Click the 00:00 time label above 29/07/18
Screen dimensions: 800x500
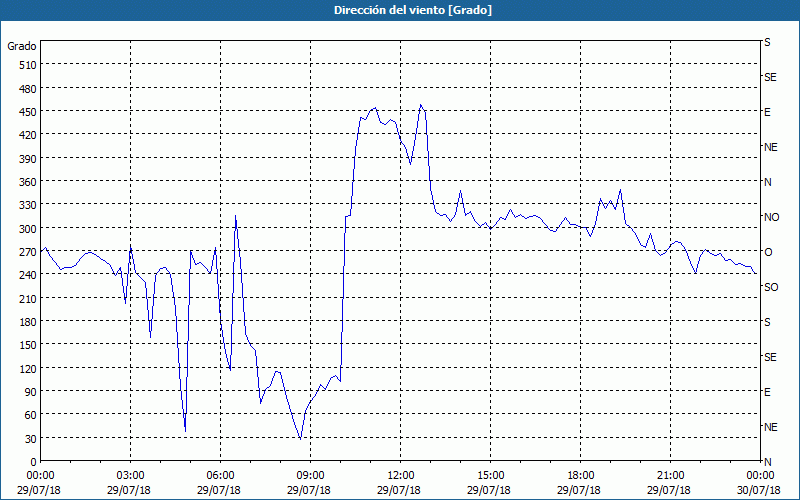pyautogui.click(x=40, y=476)
